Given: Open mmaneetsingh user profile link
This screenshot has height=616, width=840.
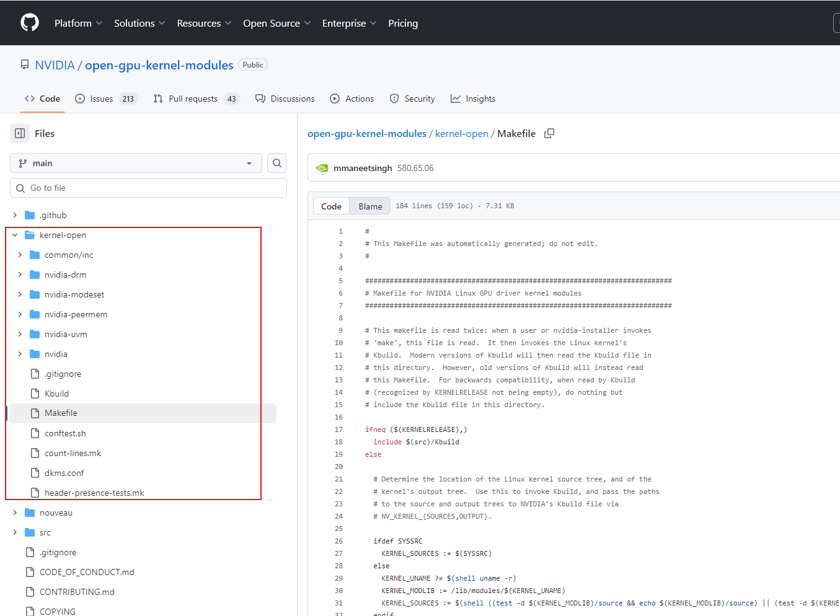Looking at the screenshot, I should (363, 168).
